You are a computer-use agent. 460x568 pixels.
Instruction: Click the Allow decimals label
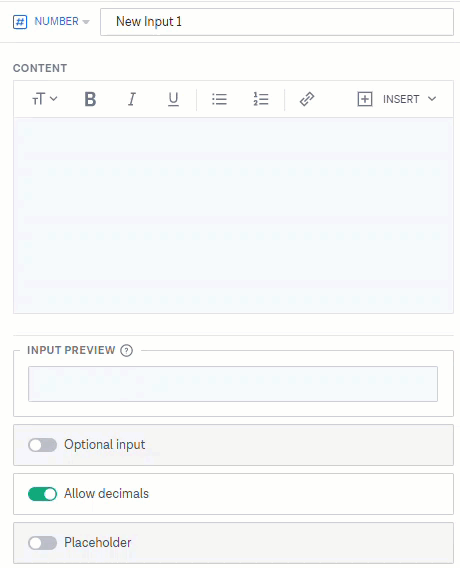click(106, 493)
